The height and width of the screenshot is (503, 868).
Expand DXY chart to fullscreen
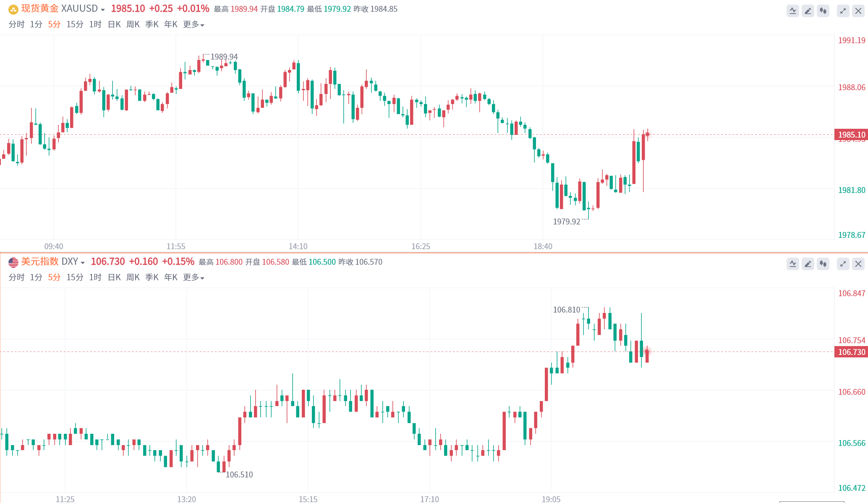[x=843, y=264]
